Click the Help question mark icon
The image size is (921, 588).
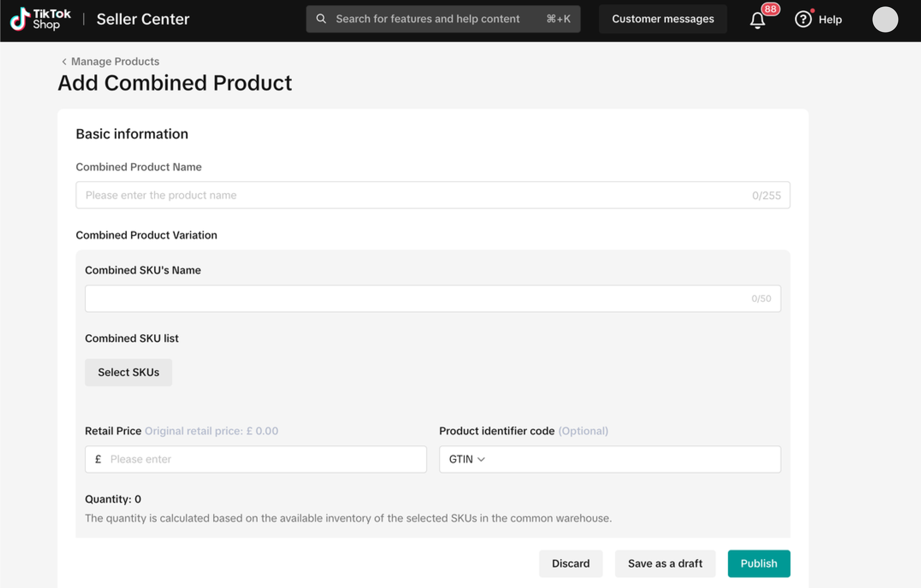tap(803, 19)
